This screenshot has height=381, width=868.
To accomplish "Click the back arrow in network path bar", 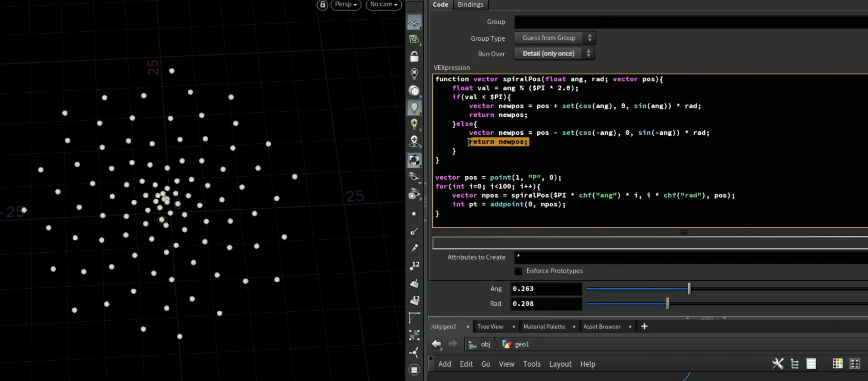I will pos(437,344).
